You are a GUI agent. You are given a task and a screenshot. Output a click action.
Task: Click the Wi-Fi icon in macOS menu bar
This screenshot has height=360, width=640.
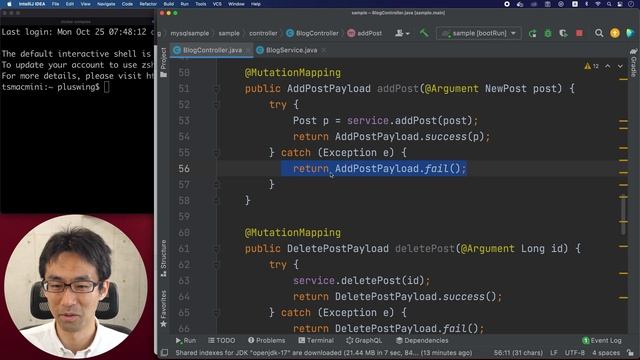click(x=598, y=4)
